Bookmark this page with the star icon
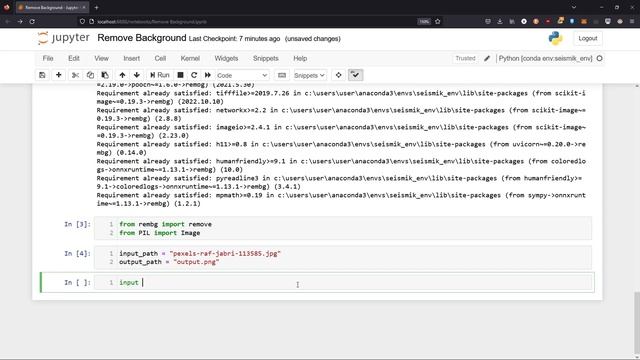640x360 pixels. [438, 21]
